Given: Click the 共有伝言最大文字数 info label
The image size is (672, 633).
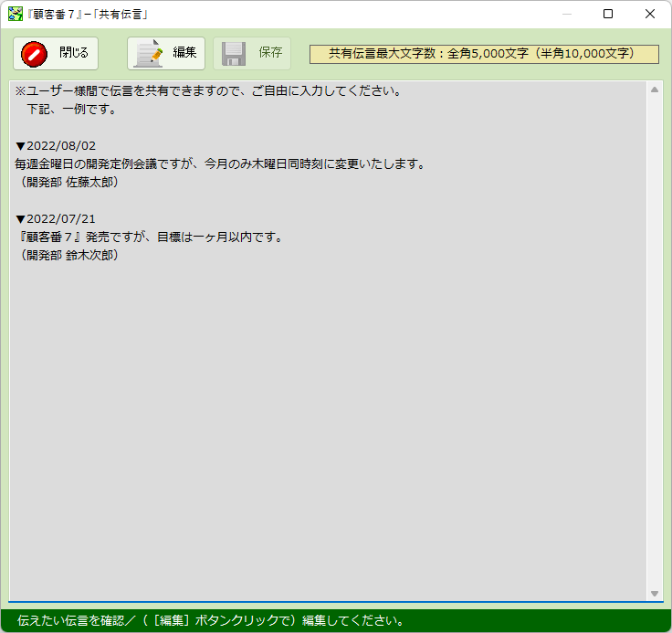Looking at the screenshot, I should (x=484, y=54).
